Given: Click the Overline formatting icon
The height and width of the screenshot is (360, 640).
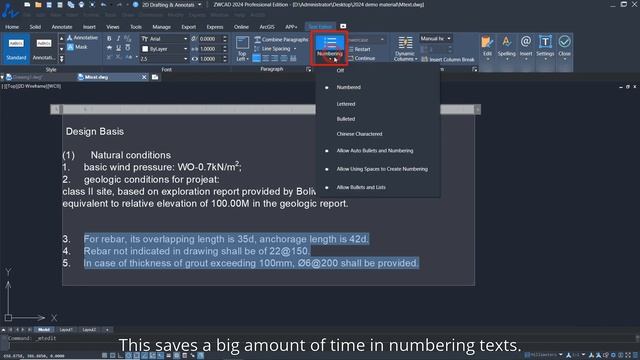Looking at the screenshot, I should click(128, 48).
